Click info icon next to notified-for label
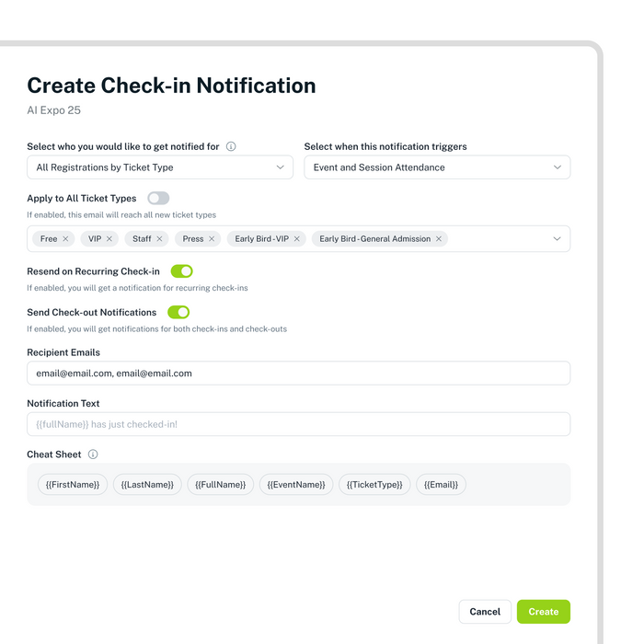Image resolution: width=644 pixels, height=644 pixels. click(x=231, y=146)
